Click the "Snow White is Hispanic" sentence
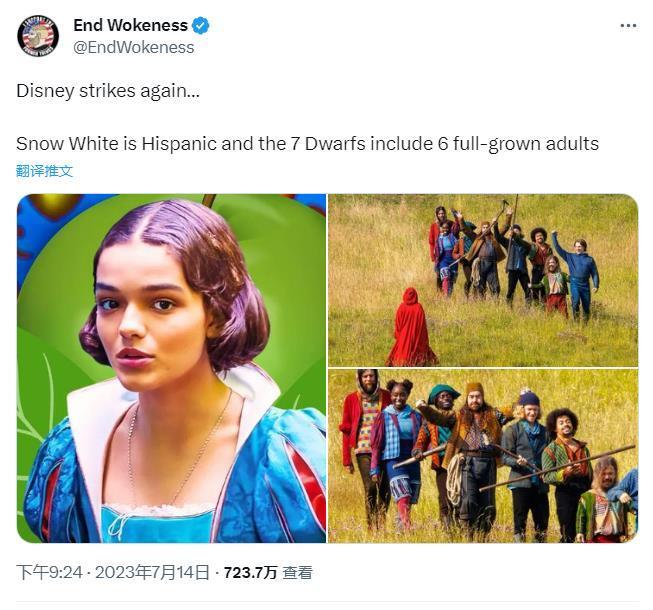The width and height of the screenshot is (653, 610). point(307,144)
